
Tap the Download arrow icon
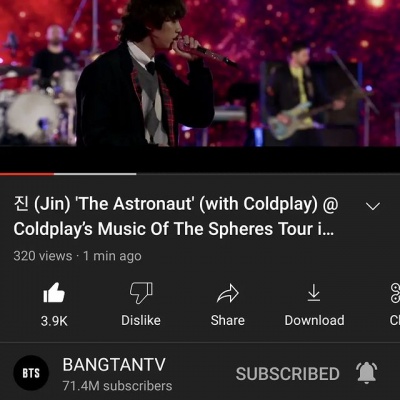pos(314,293)
